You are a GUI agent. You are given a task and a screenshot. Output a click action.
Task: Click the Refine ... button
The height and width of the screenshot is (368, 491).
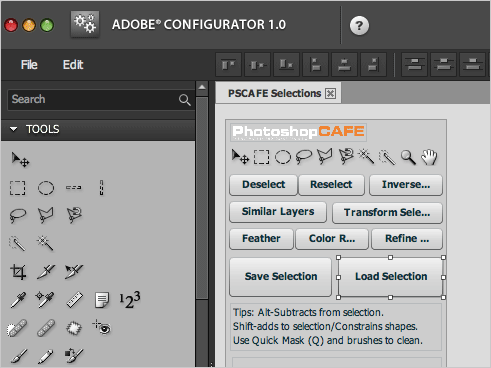[407, 239]
